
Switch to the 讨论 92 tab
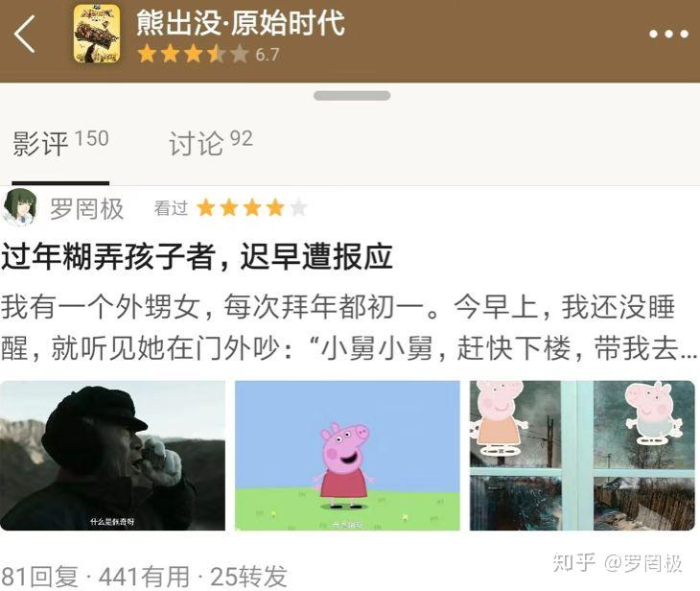click(211, 143)
